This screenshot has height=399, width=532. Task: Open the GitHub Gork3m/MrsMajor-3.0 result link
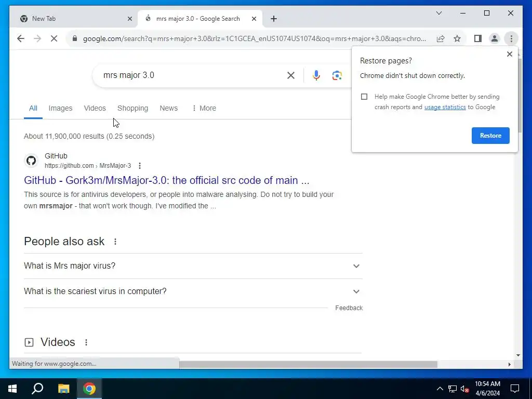coord(167,180)
